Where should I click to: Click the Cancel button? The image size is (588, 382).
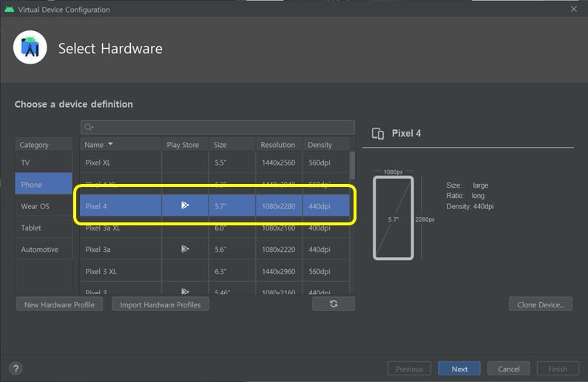click(509, 369)
